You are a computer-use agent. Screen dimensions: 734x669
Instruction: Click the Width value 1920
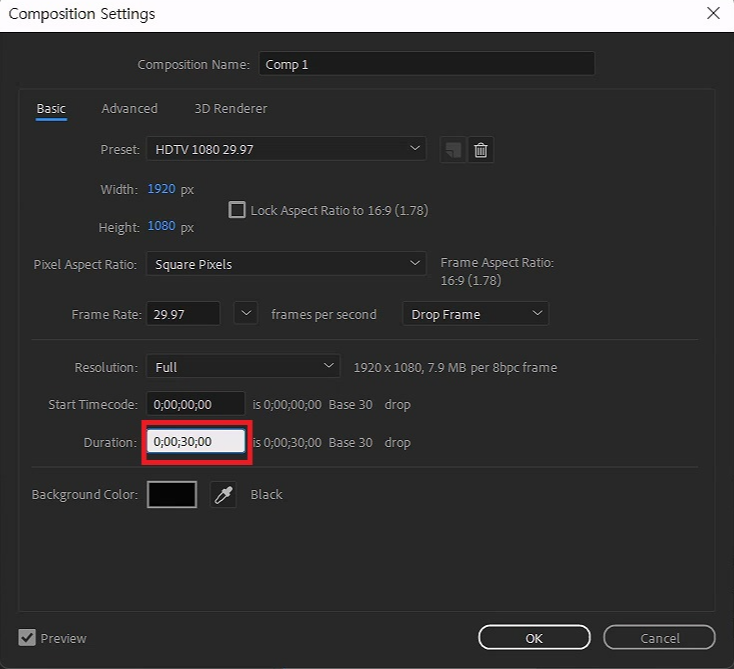[x=161, y=189]
